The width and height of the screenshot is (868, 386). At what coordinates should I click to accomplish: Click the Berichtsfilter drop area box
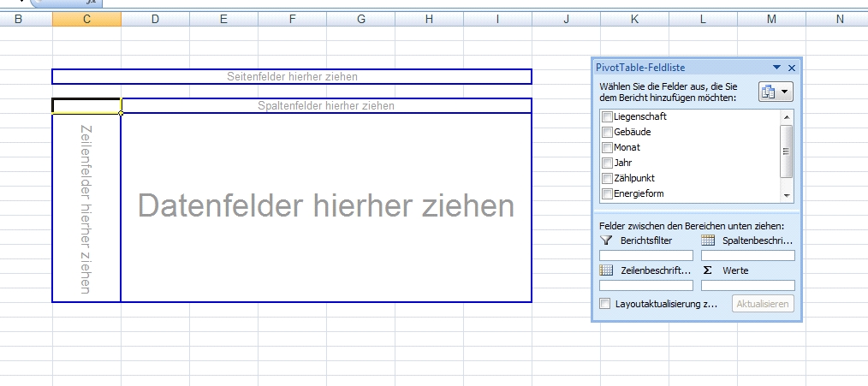[646, 255]
